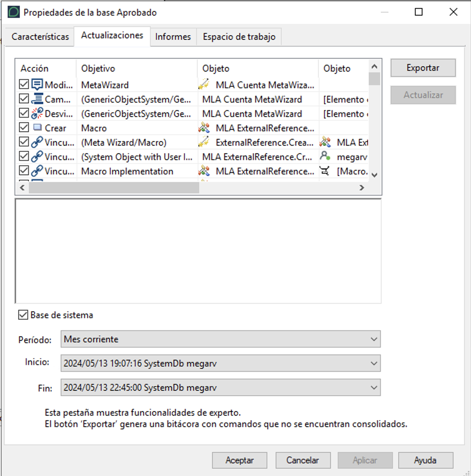
Task: Select the Actualizaciones tab
Action: coord(112,36)
